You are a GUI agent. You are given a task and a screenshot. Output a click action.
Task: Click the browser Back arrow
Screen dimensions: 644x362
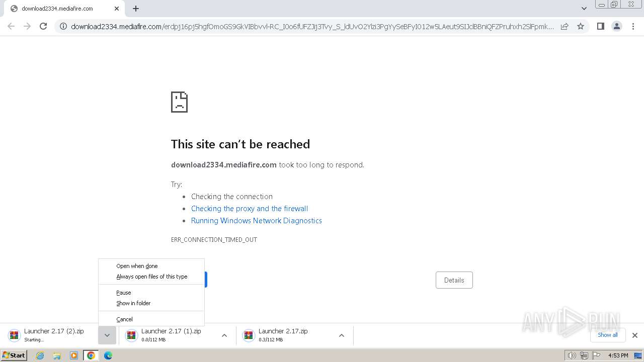(11, 26)
